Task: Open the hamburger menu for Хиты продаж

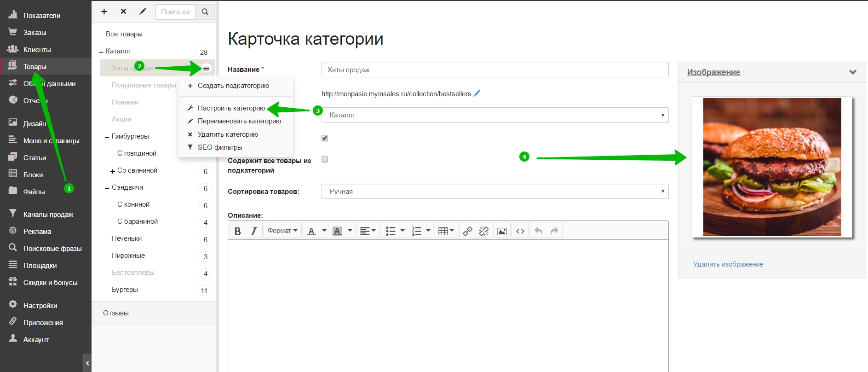Action: (207, 68)
